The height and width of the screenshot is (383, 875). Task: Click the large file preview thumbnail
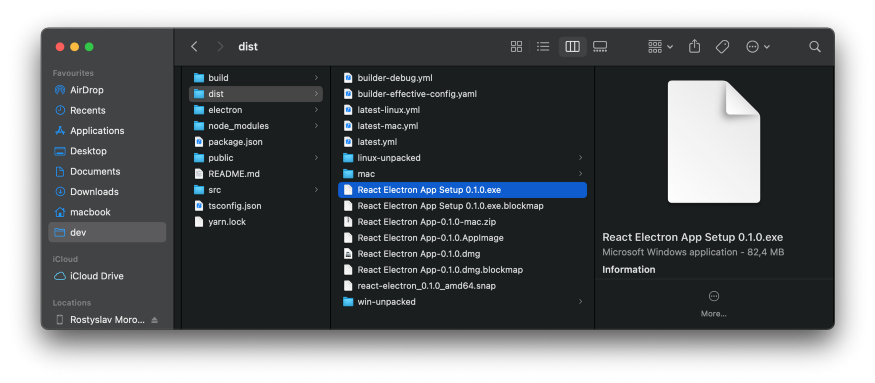click(714, 142)
